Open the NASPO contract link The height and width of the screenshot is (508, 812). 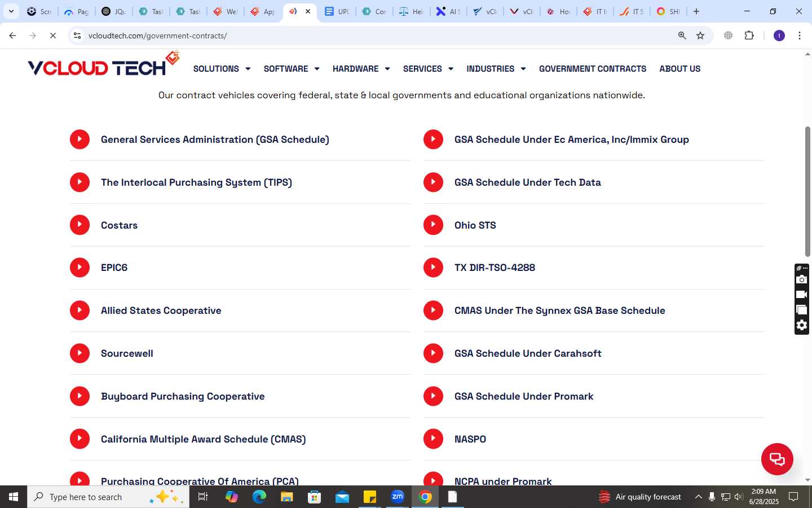coord(470,439)
